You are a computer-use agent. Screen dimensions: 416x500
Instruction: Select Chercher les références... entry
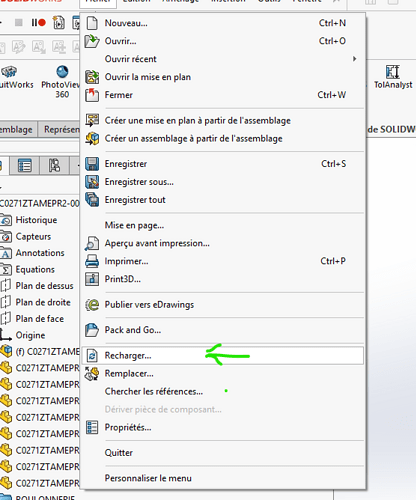click(222, 392)
